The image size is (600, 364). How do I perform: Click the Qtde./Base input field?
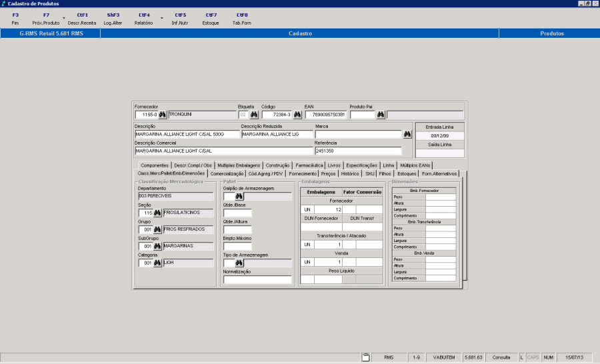237,213
